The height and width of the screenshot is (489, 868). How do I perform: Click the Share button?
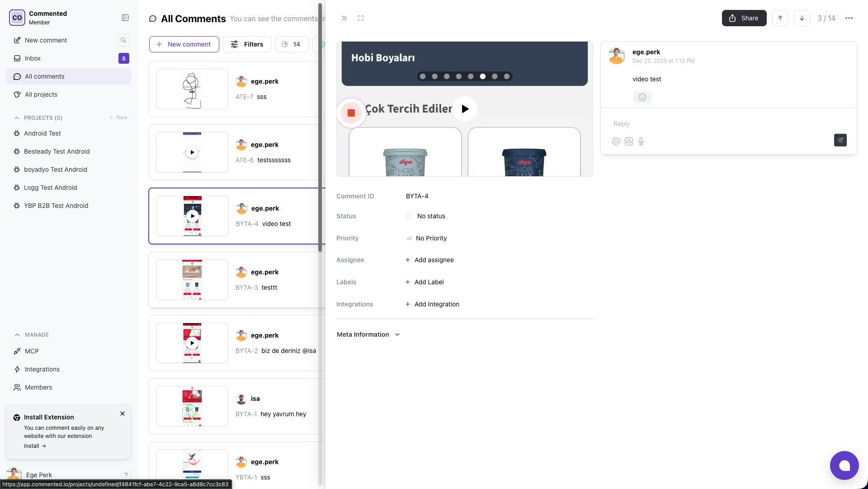tap(744, 18)
